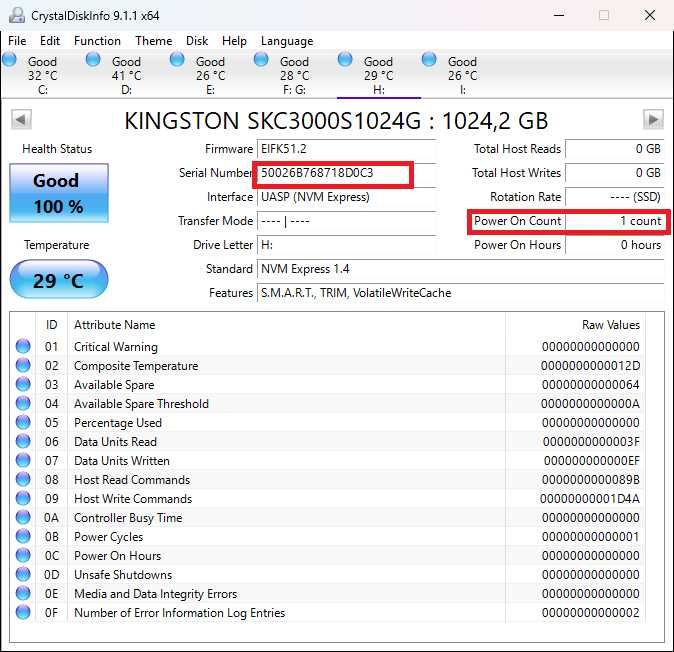This screenshot has height=652, width=674.
Task: Click the Good 100 % health status button
Action: point(59,193)
